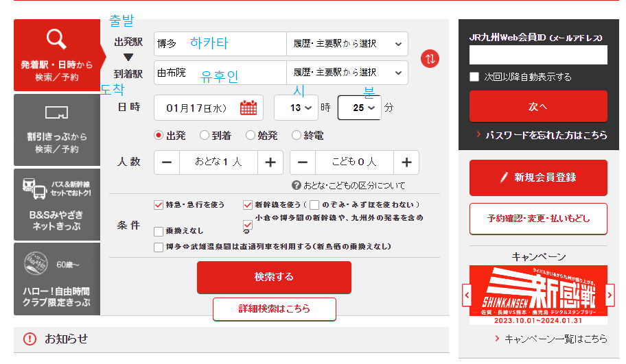This screenshot has height=364, width=626.
Task: Click the 新規会員登録 button
Action: [x=538, y=178]
